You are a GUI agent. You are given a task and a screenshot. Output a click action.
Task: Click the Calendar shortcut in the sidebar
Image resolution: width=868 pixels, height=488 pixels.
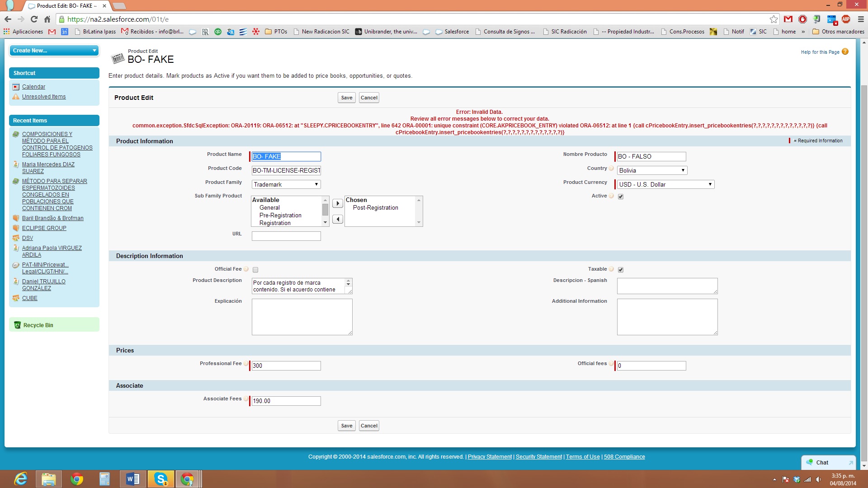(33, 87)
